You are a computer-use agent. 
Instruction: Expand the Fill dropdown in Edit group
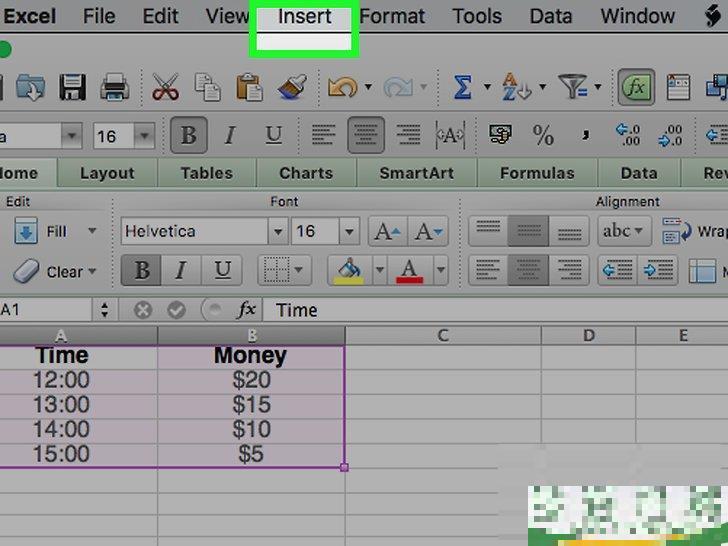(x=92, y=232)
